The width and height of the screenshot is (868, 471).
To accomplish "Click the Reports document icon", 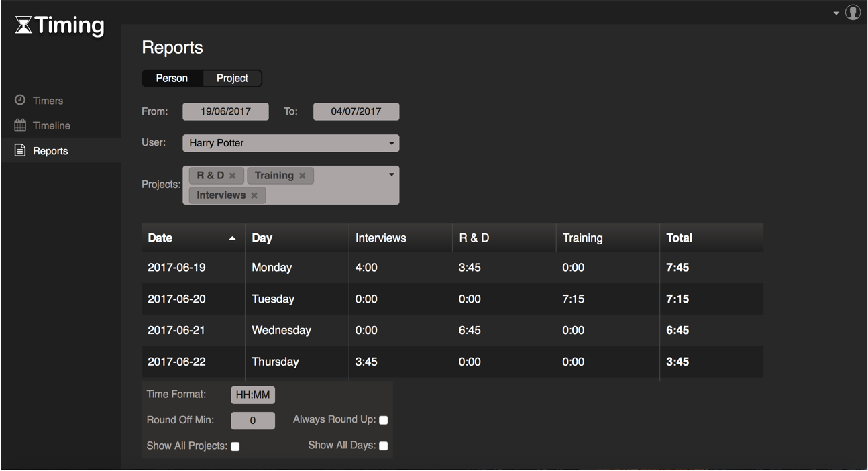I will tap(20, 150).
